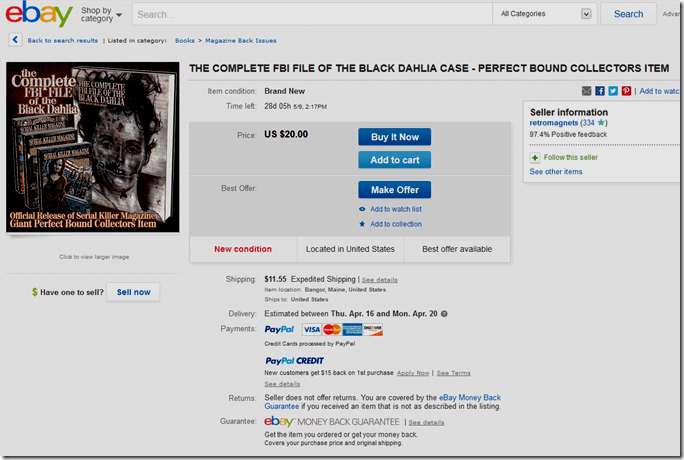Click the eye icon to watch item
Screen dimensions: 684x460
click(x=362, y=209)
